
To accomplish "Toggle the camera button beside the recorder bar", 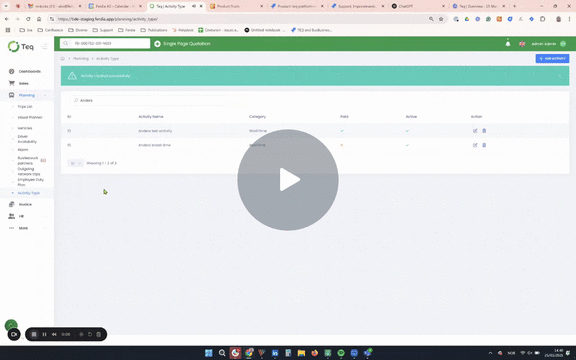I will pos(14,334).
